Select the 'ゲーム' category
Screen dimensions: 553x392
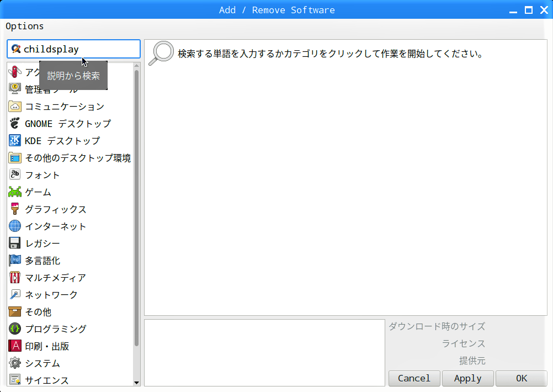[x=71, y=192]
